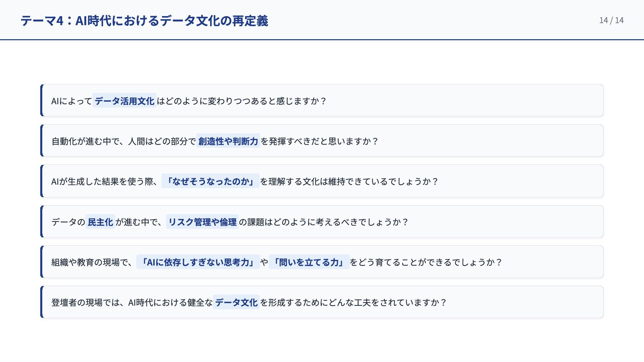Click the highlighted keyword データ文化 in last card

[236, 302]
